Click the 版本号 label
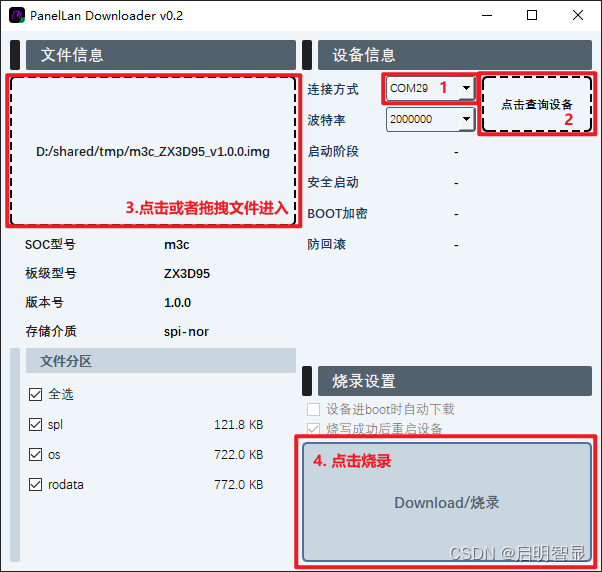Image resolution: width=602 pixels, height=572 pixels. click(44, 303)
